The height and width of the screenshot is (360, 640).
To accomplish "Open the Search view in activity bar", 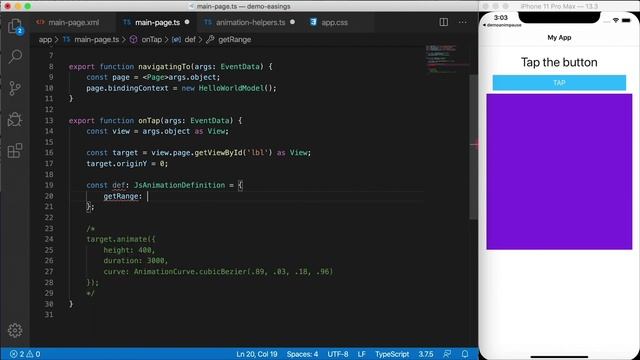I will (15, 56).
